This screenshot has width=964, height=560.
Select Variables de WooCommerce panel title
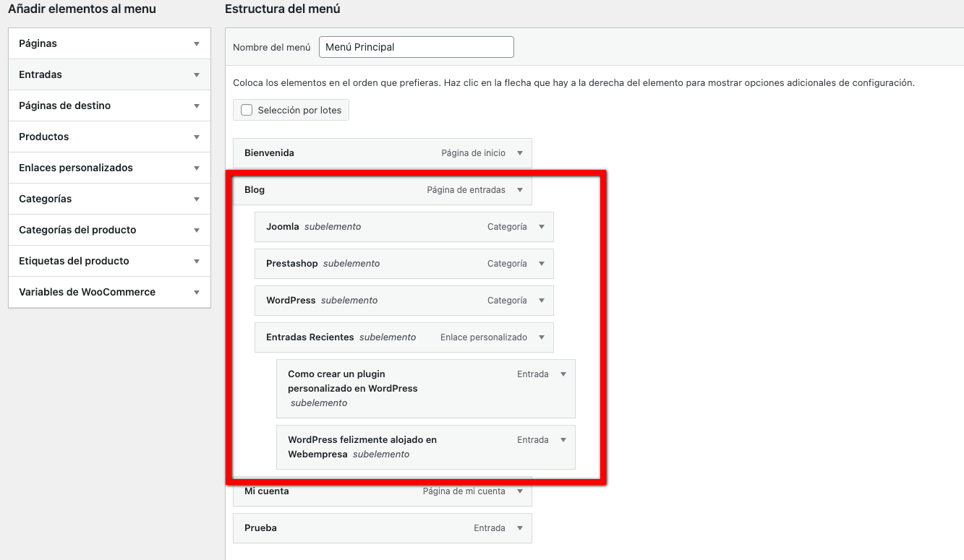(x=87, y=292)
